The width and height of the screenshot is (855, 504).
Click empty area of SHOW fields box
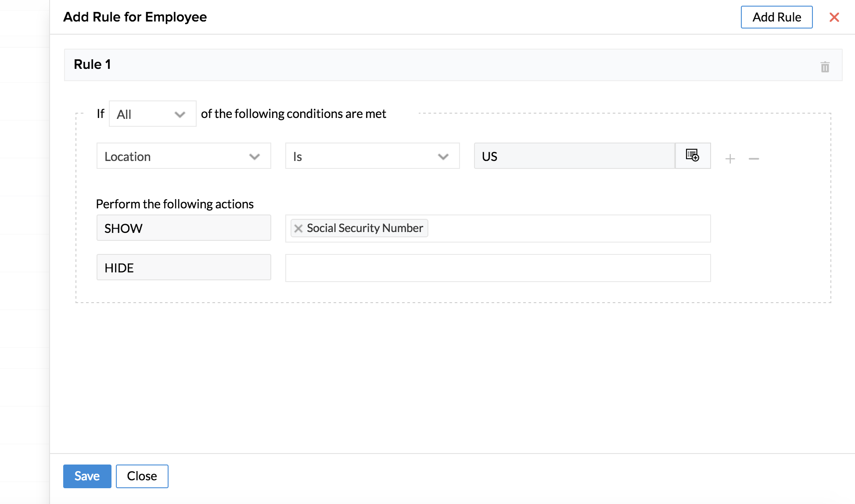[x=568, y=229]
